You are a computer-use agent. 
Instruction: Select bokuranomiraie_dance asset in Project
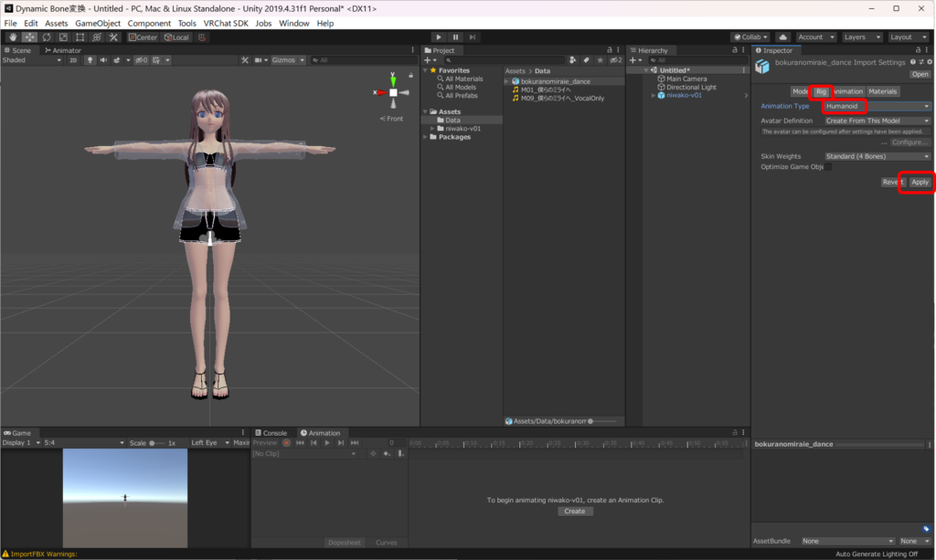pyautogui.click(x=555, y=81)
